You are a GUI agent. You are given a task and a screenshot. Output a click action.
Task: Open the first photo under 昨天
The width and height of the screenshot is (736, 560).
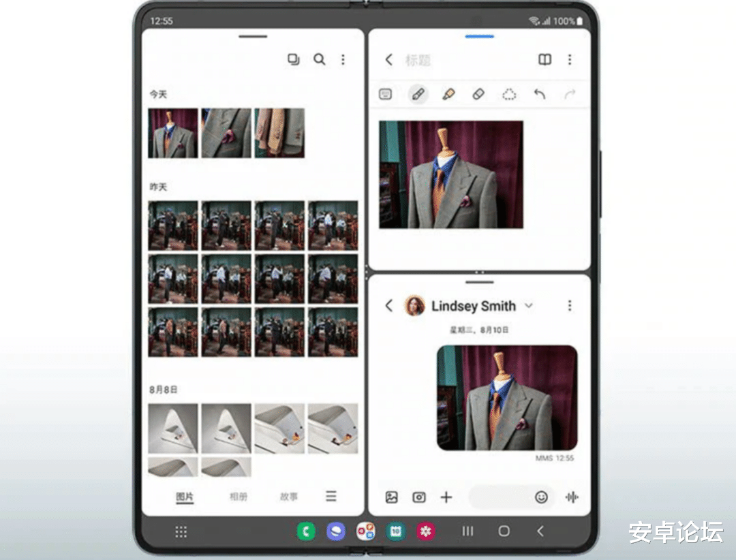173,225
